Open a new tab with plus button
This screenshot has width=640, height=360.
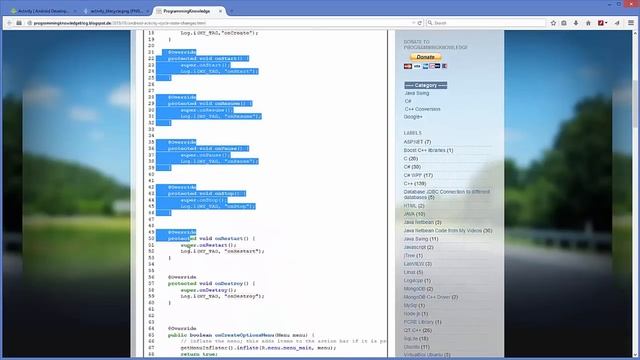pyautogui.click(x=231, y=11)
